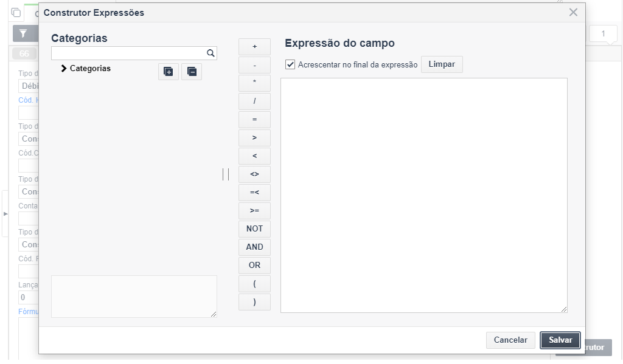
Task: Insert the multiplication asterisk operator
Action: 255,83
